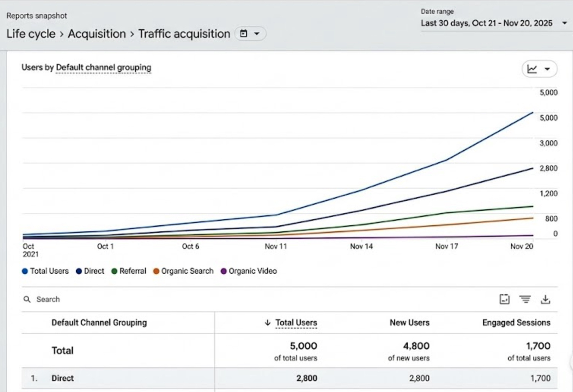The width and height of the screenshot is (573, 392).
Task: Hide the Referral series from chart
Action: (x=129, y=271)
